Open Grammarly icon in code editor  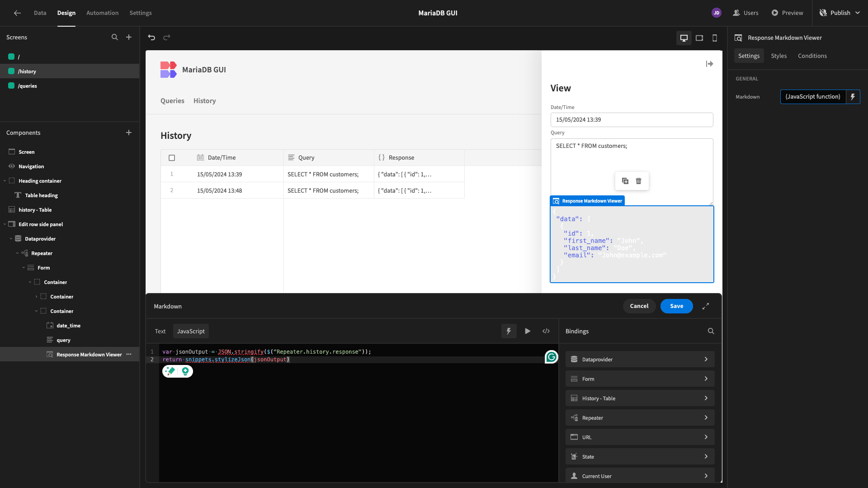pos(552,357)
